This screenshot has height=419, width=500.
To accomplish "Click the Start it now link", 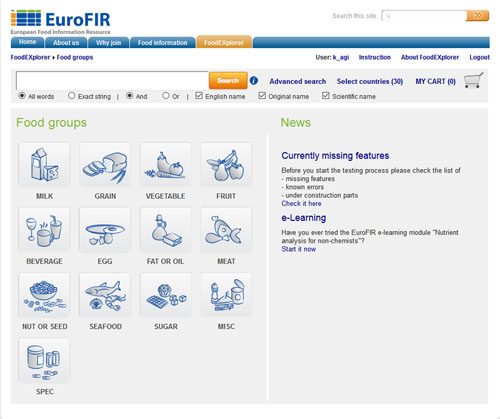I will coord(299,249).
